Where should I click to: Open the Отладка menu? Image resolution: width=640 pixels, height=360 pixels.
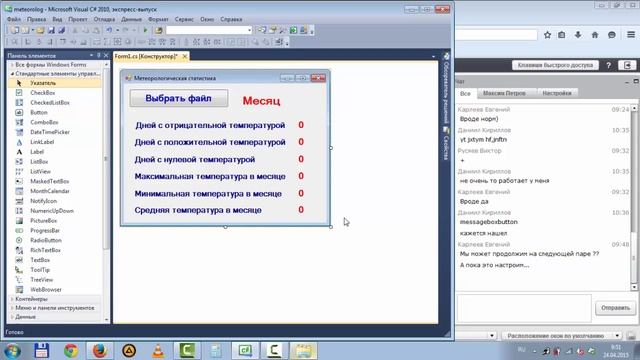[104, 19]
